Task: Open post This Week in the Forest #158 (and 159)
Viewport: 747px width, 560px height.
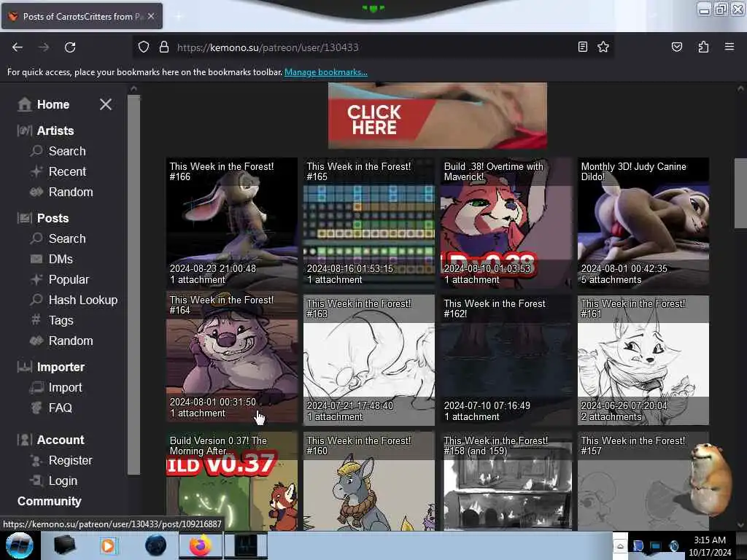Action: [506, 481]
